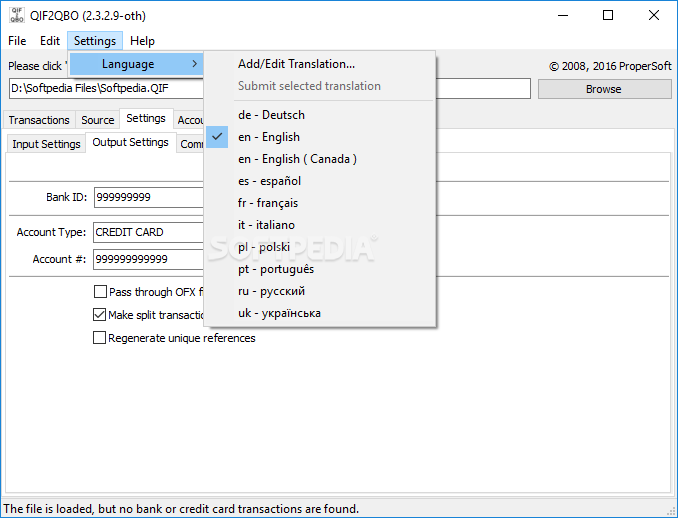678x518 pixels.
Task: Select ru - русский language
Action: pyautogui.click(x=320, y=291)
